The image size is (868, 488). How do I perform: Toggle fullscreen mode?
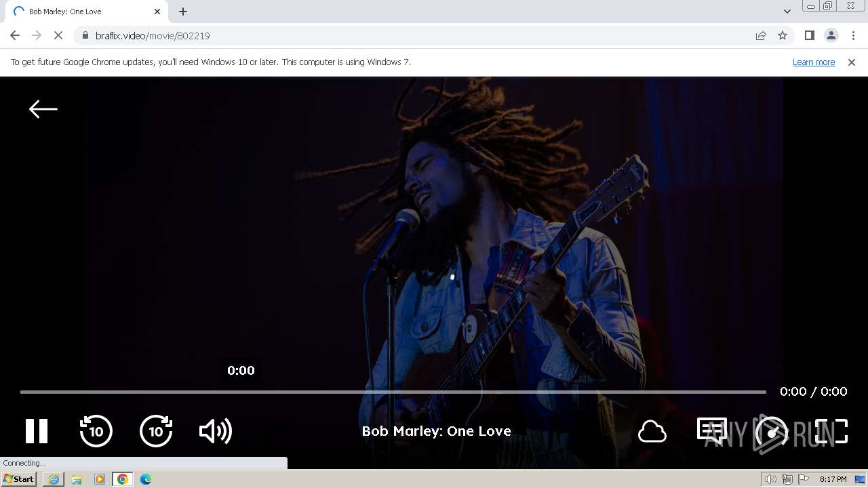(x=831, y=431)
